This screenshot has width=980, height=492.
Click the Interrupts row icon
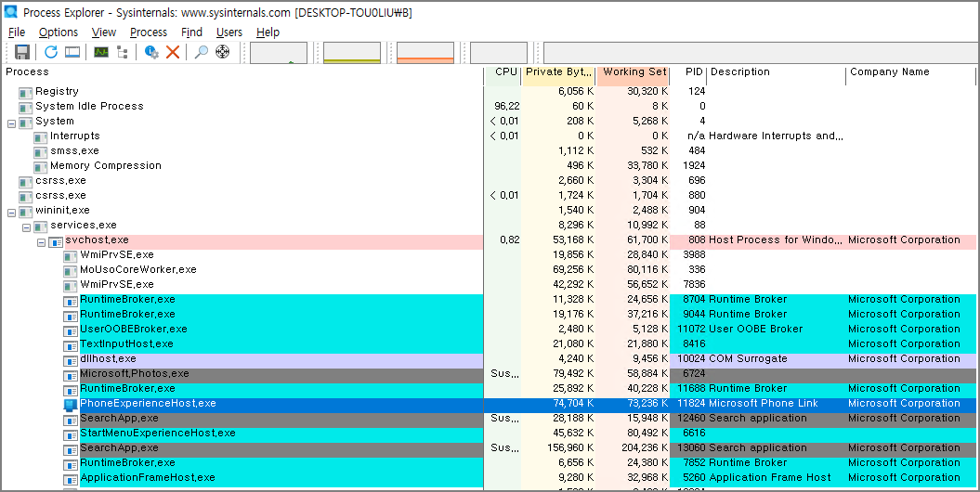click(x=41, y=137)
